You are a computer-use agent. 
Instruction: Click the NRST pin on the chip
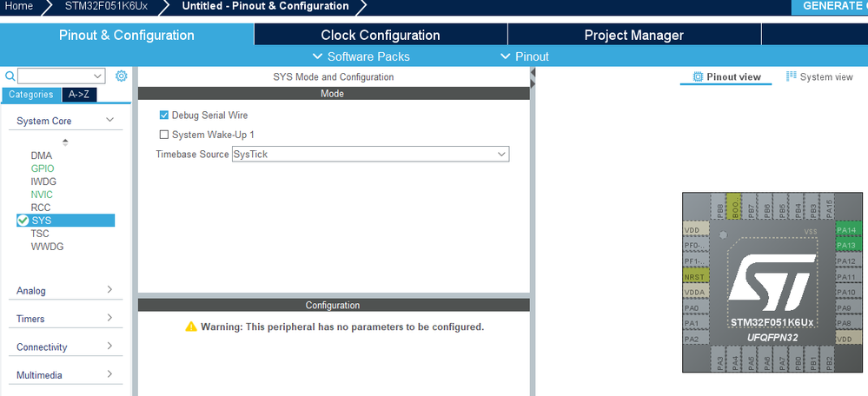point(696,276)
